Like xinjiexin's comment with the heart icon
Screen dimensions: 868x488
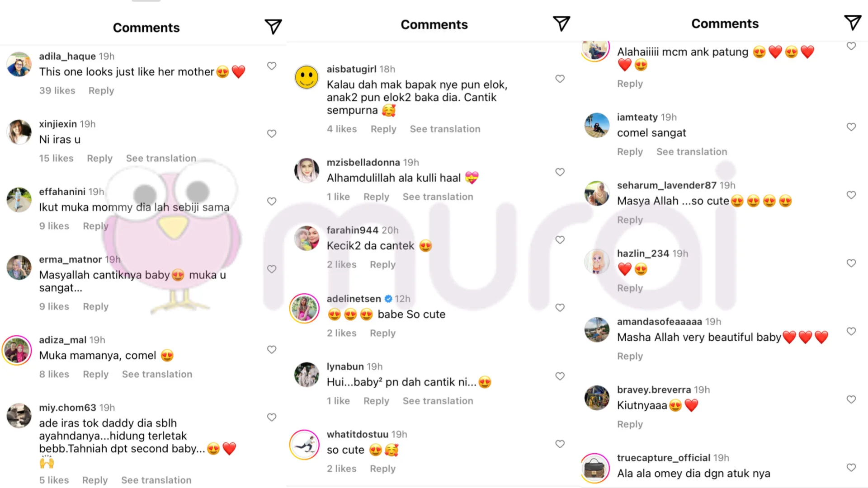click(272, 134)
